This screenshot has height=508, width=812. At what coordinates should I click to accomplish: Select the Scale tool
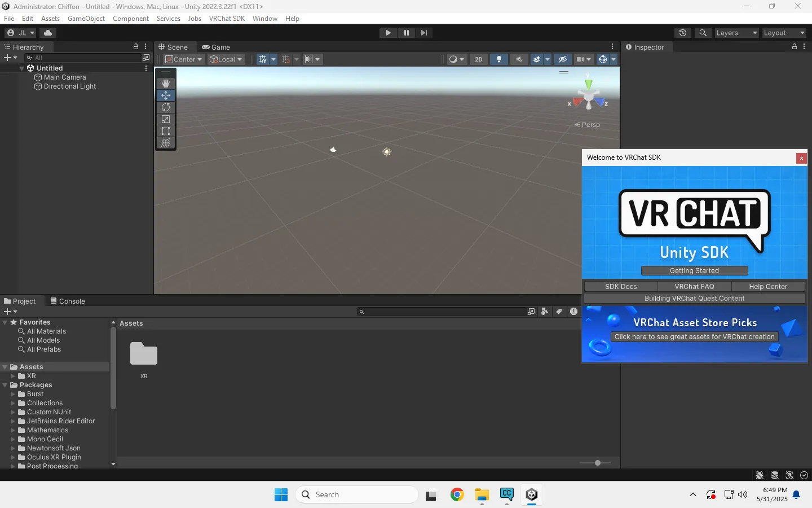coord(166,119)
